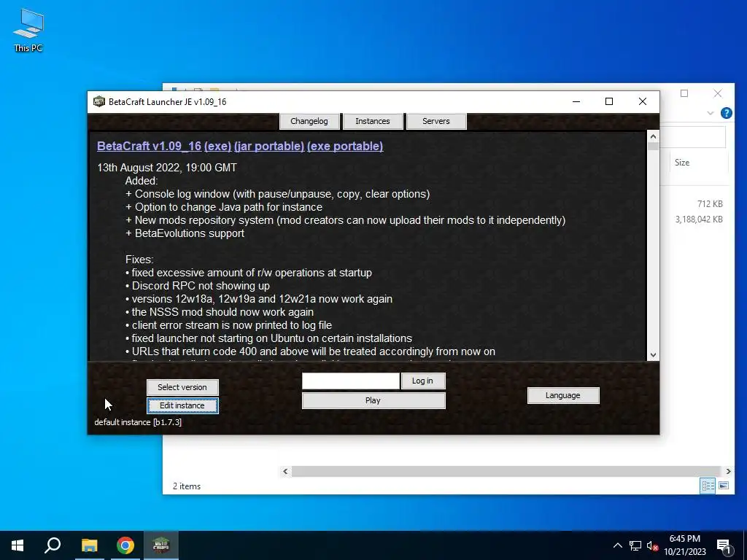The width and height of the screenshot is (747, 560).
Task: Click the default instance [b1.7.3] label
Action: [x=138, y=422]
